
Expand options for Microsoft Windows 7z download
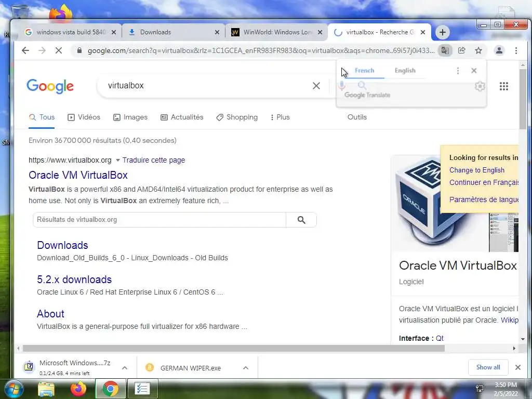pos(125,368)
